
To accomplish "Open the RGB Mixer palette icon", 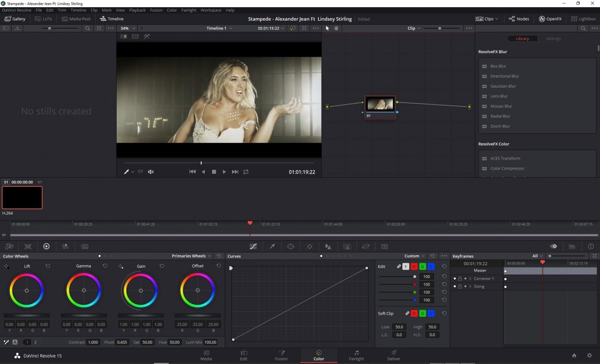I will pyautogui.click(x=65, y=246).
